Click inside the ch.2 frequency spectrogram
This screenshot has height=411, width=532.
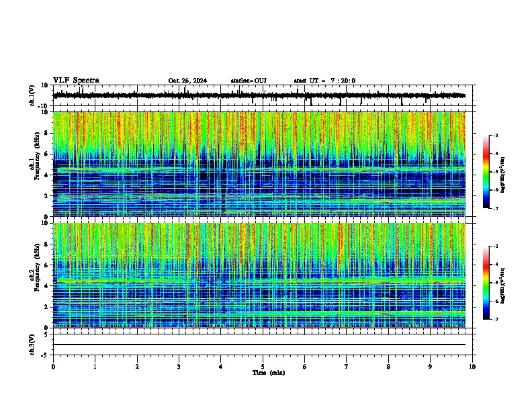click(x=259, y=275)
